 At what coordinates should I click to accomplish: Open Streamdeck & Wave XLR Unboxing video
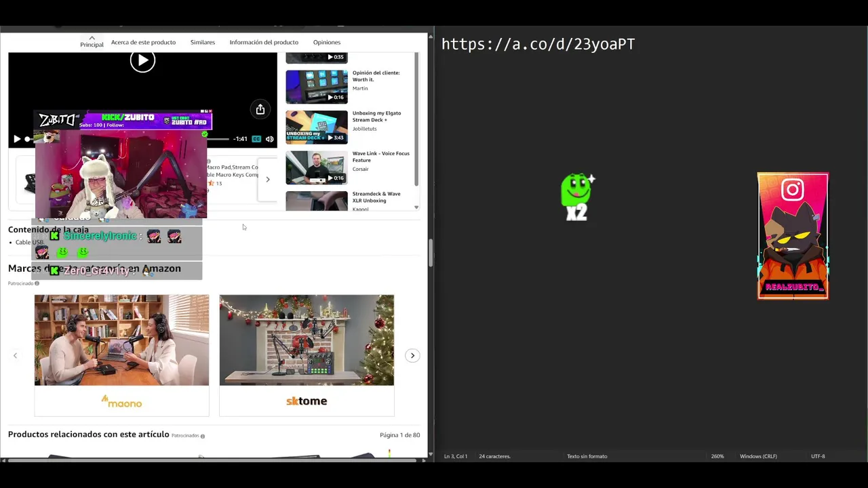[x=317, y=201]
